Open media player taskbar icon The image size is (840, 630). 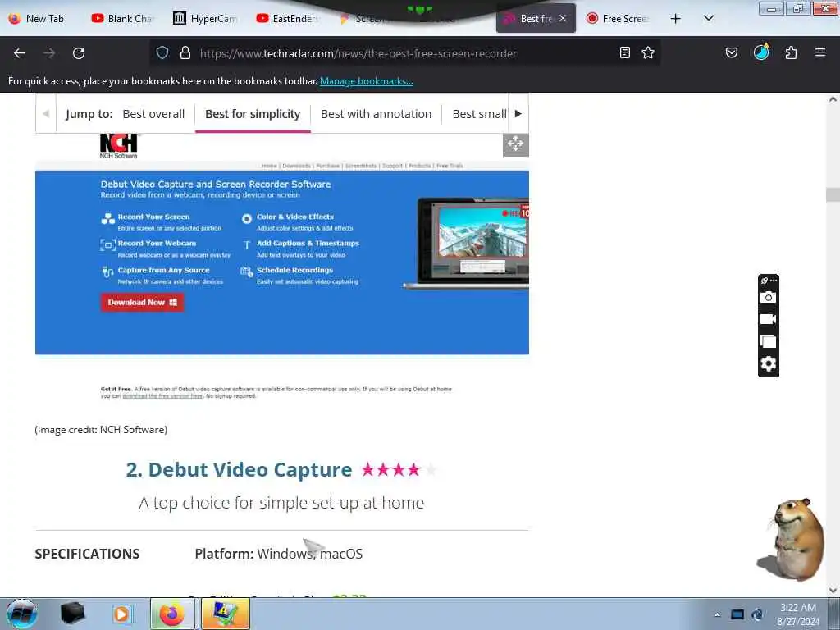(122, 614)
